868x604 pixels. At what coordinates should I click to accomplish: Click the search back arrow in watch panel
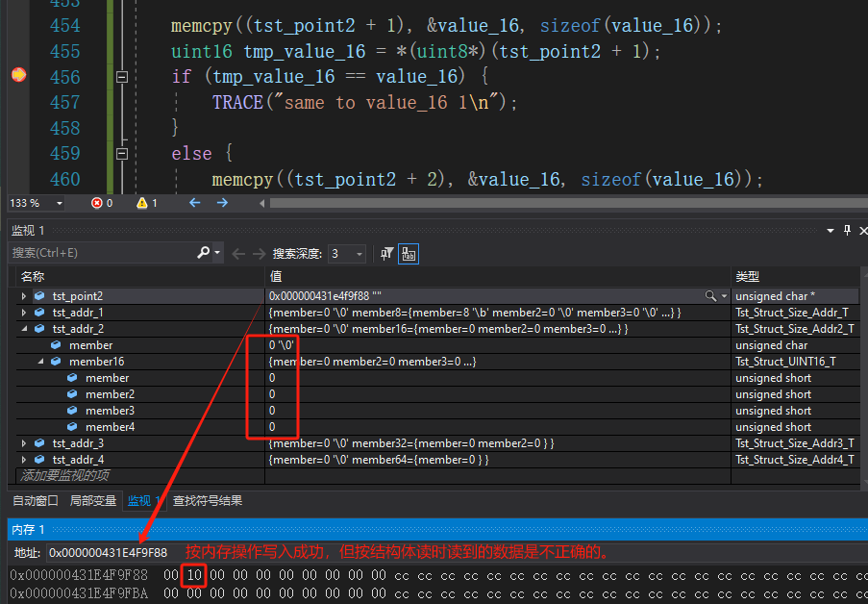click(238, 254)
